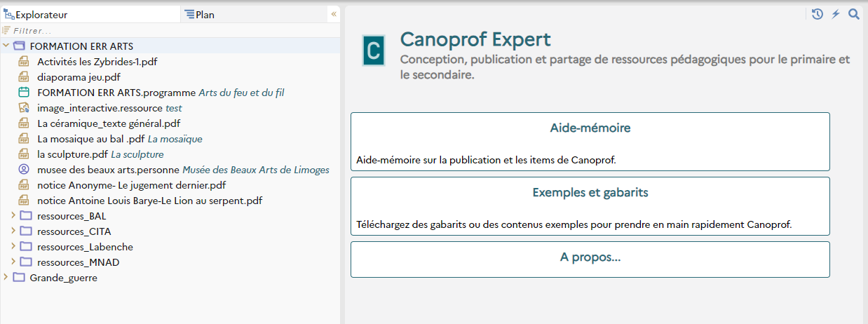Click the PDF icon of diaporama jeu.pdf
868x324 pixels.
pyautogui.click(x=24, y=76)
